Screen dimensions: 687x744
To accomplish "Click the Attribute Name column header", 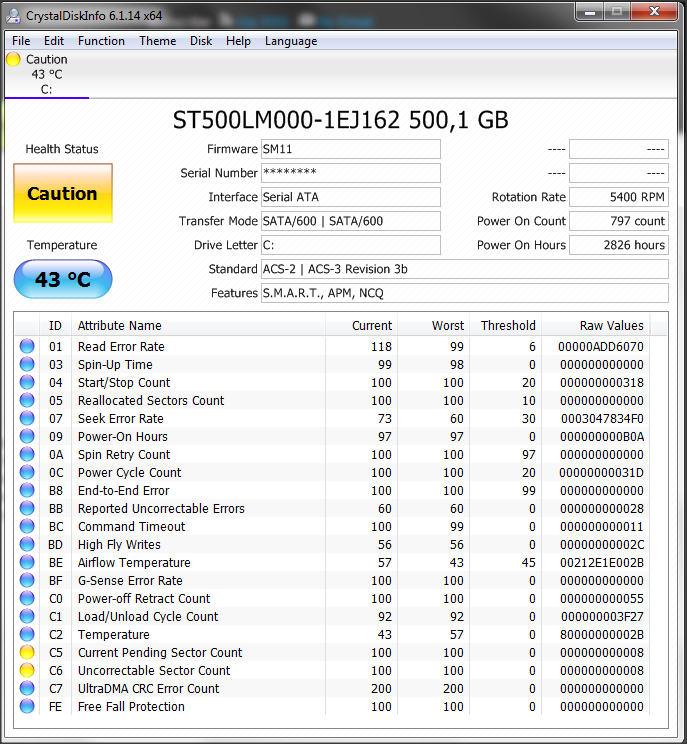I will point(198,326).
